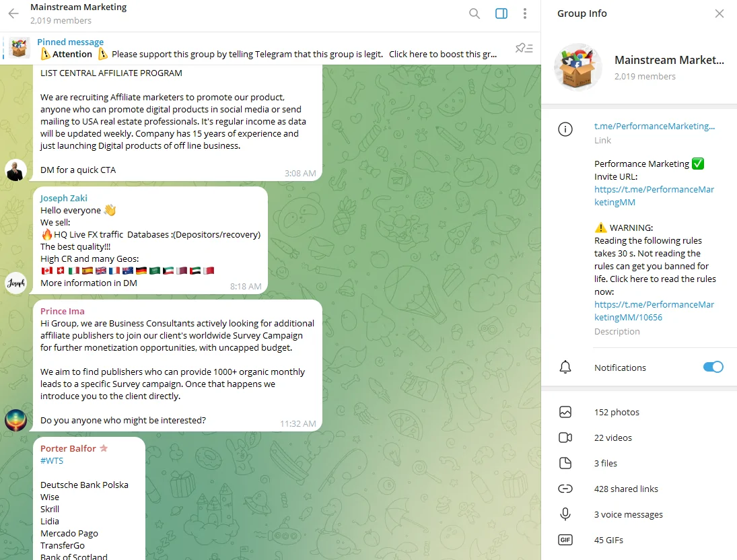Click the Invite URL PerformanceMarketingMM link
The image size is (737, 560).
tap(654, 196)
